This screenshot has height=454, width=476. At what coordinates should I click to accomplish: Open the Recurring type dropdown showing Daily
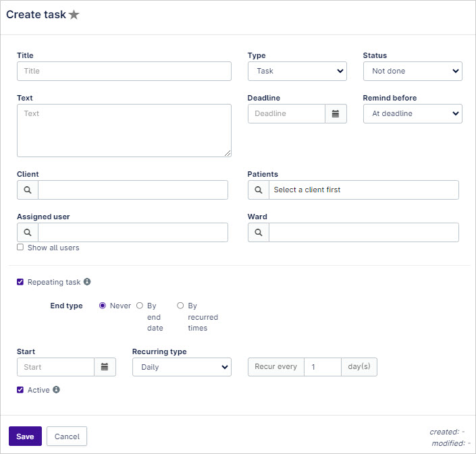[x=182, y=367]
